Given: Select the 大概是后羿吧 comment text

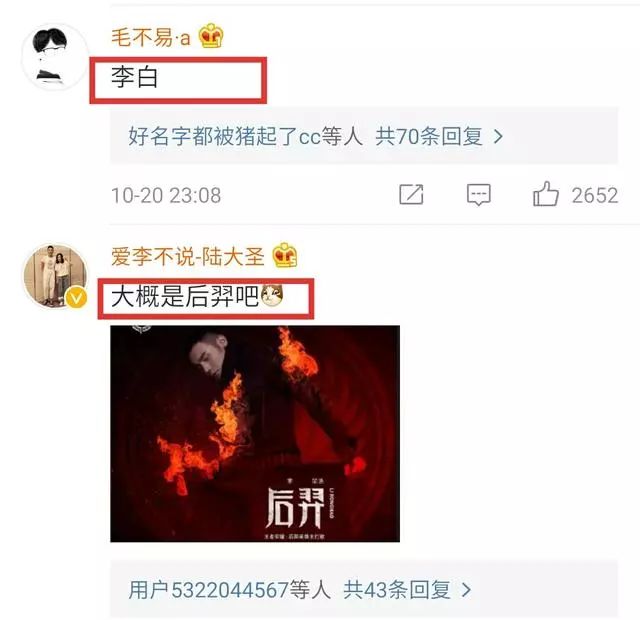Looking at the screenshot, I should pos(184,296).
